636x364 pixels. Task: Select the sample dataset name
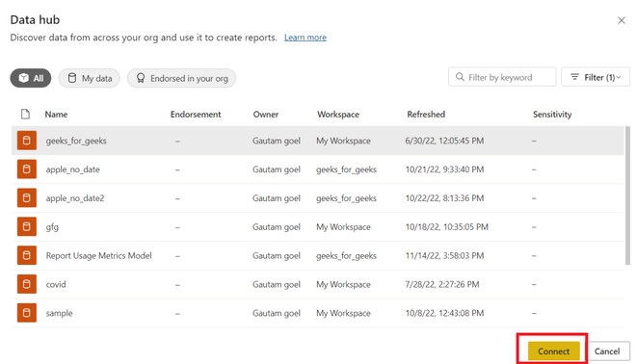(x=59, y=313)
